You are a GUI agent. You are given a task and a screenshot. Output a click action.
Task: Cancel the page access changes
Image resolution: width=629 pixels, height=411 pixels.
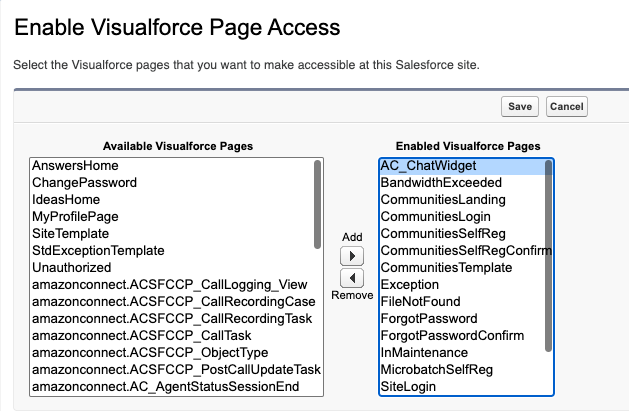566,107
